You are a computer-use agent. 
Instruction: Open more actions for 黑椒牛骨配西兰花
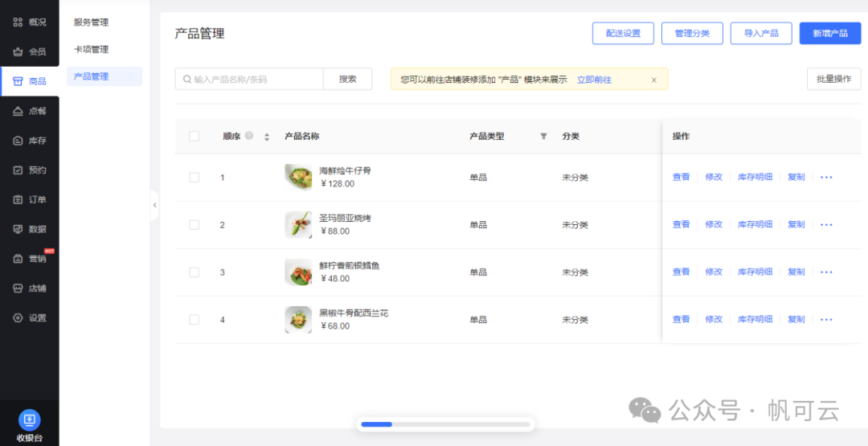(826, 319)
